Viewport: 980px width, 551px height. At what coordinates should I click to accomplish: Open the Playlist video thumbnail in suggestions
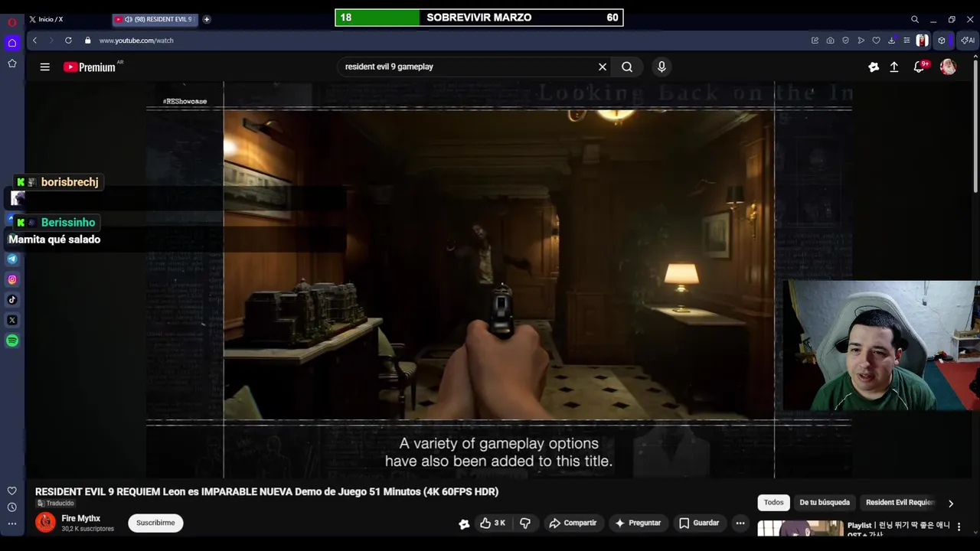coord(800,528)
